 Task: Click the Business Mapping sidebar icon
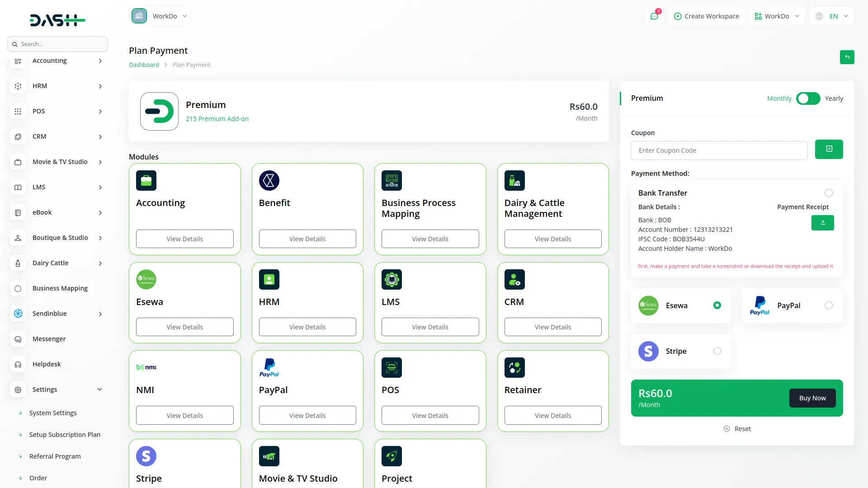(x=18, y=288)
